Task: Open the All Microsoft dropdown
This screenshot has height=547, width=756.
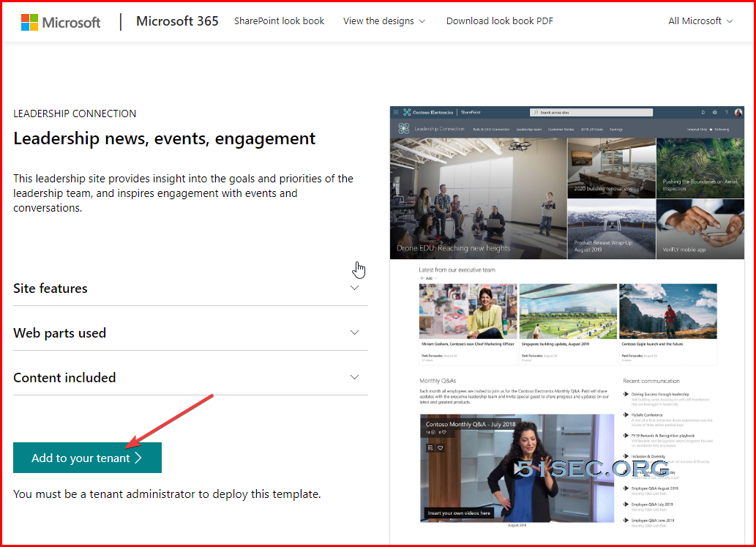Action: pyautogui.click(x=700, y=21)
